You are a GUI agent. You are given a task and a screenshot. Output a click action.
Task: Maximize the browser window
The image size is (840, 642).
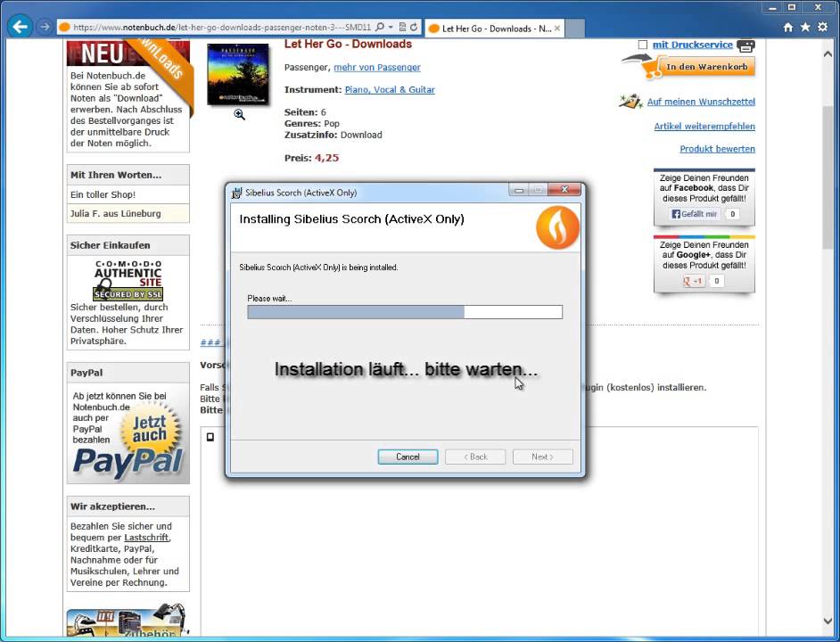(x=791, y=7)
